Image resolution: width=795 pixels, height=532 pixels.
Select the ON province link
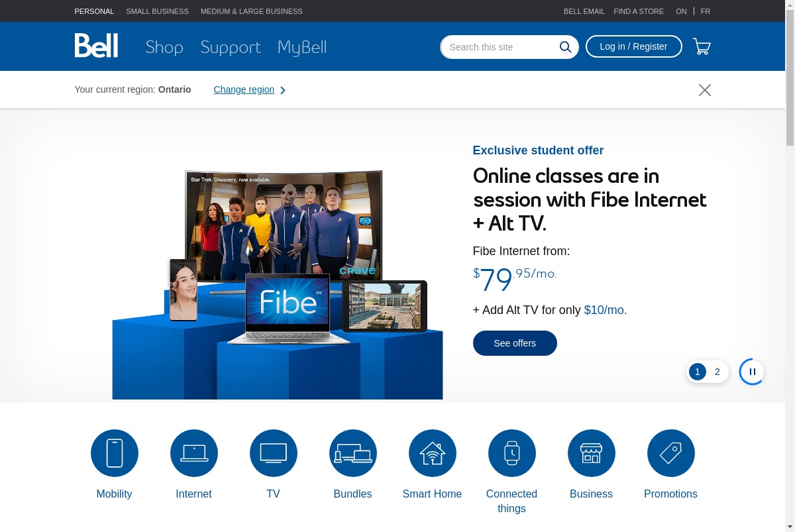681,11
